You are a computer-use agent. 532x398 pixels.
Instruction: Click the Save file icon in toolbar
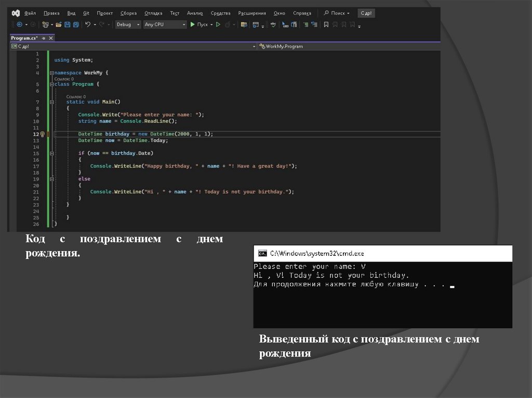(x=68, y=24)
